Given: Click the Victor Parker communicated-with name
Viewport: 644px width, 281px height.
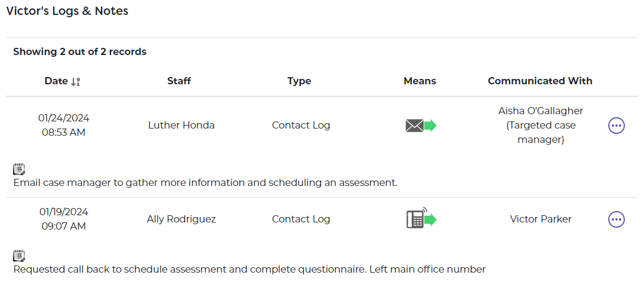Looking at the screenshot, I should pos(541,219).
